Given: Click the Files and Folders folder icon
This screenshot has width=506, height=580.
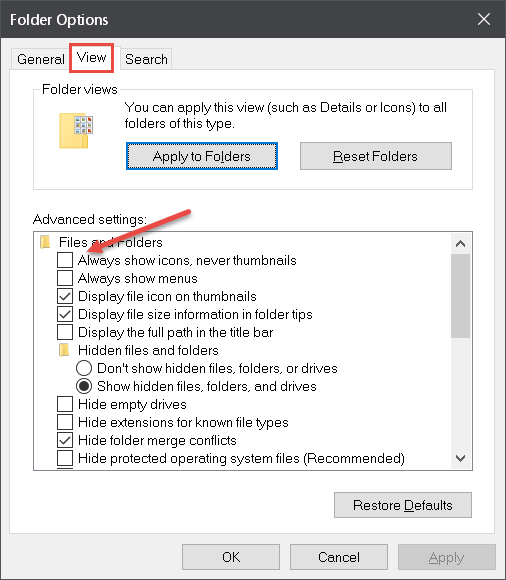Looking at the screenshot, I should coord(45,242).
